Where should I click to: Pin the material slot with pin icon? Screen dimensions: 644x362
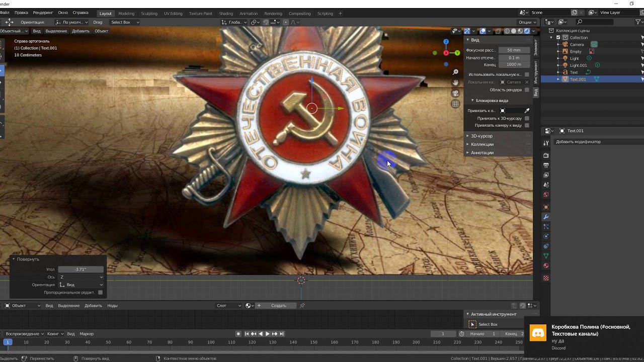pyautogui.click(x=302, y=306)
